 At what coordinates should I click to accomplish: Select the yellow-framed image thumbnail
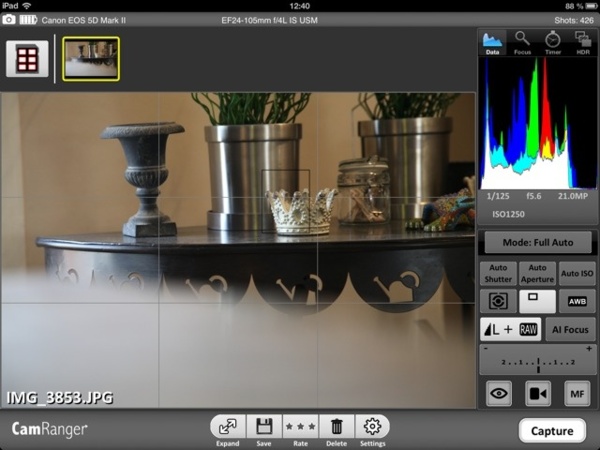91,59
